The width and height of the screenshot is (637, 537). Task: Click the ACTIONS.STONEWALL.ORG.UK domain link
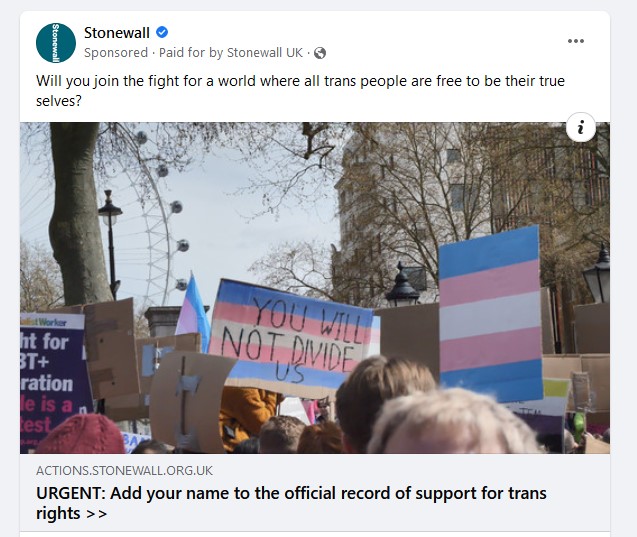point(124,470)
